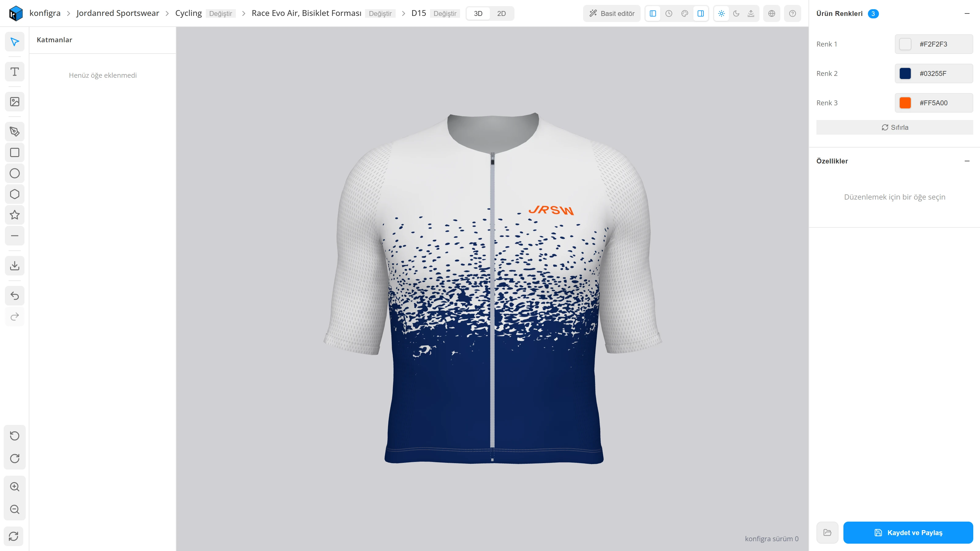Screen dimensions: 980x551
Task: Change Race Evo Air product via Değiştir
Action: tap(380, 14)
